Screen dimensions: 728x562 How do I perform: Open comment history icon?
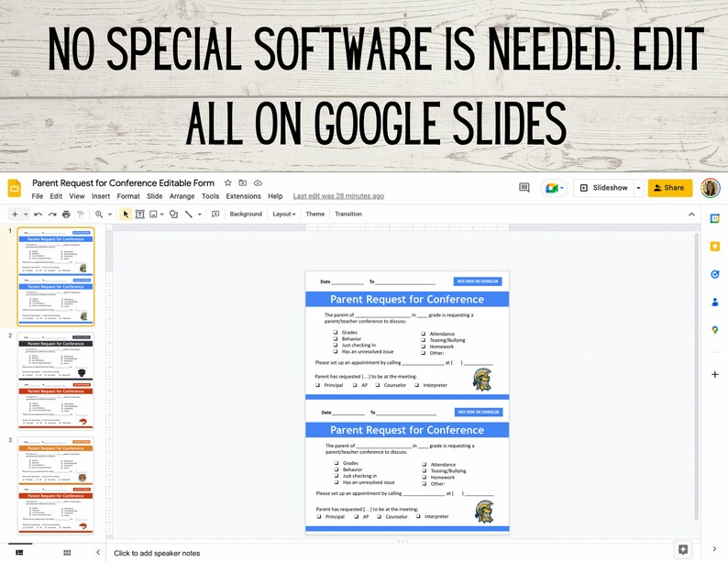pyautogui.click(x=524, y=188)
